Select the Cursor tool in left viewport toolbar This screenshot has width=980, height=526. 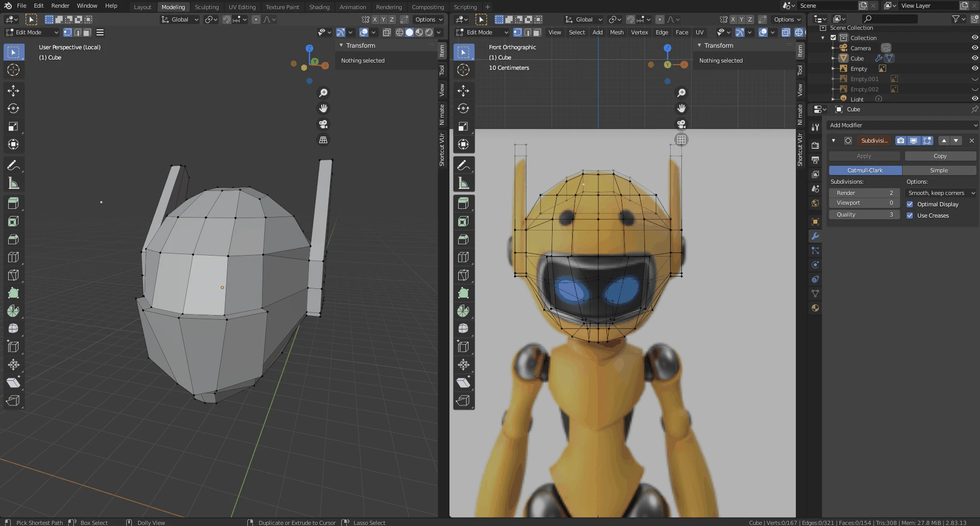[13, 70]
